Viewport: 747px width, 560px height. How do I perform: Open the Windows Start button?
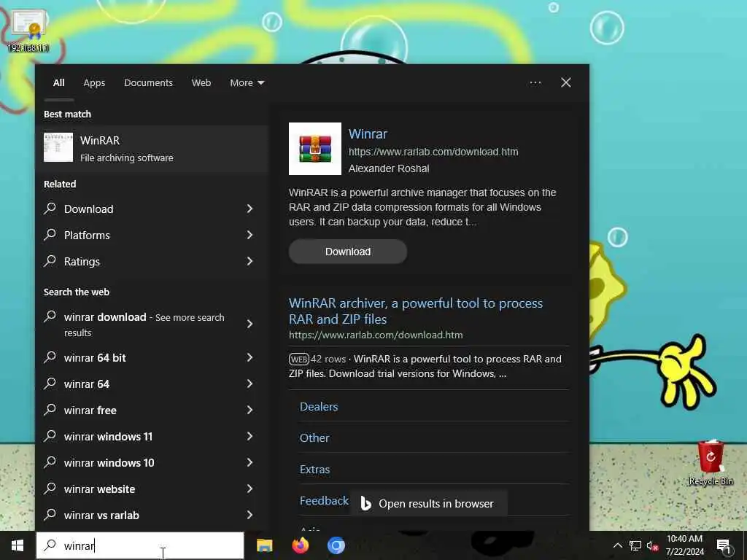pyautogui.click(x=18, y=545)
